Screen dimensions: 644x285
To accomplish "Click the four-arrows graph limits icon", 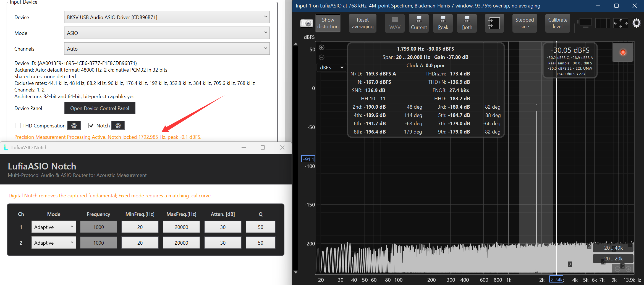I will [621, 23].
